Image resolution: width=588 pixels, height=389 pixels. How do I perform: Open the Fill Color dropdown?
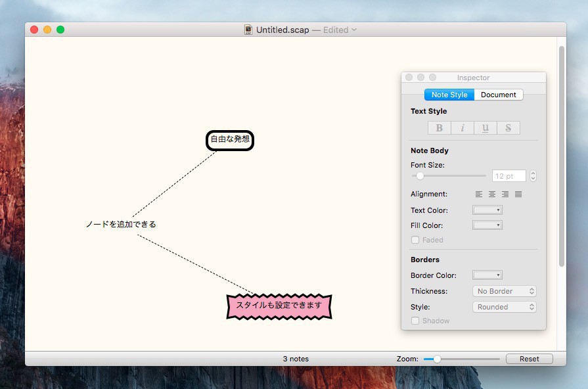487,225
